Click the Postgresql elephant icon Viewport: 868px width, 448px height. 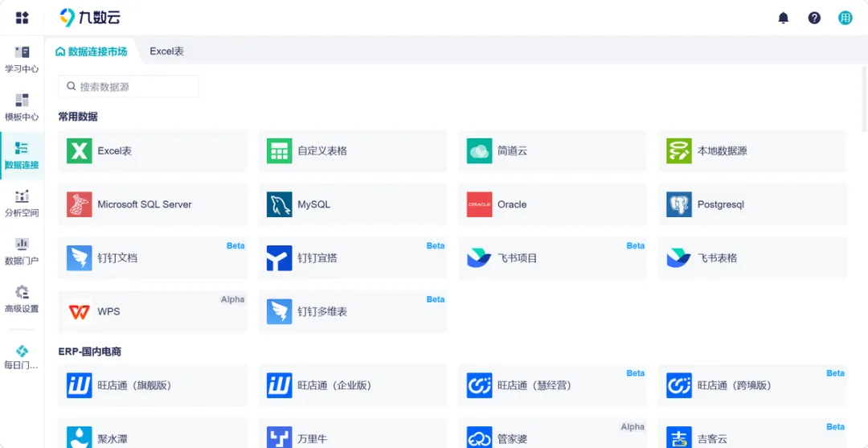point(678,204)
